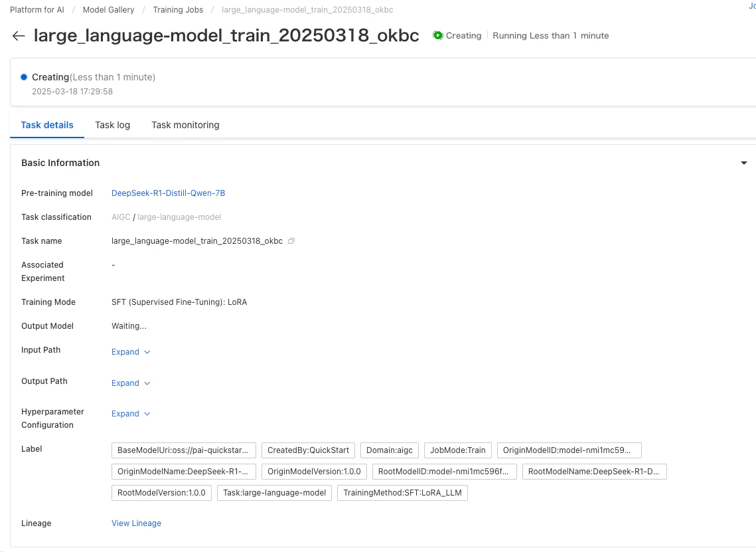Click the TrainingMethod:SFT:LoRA_LLM label tag
This screenshot has height=552, width=756.
click(x=403, y=493)
